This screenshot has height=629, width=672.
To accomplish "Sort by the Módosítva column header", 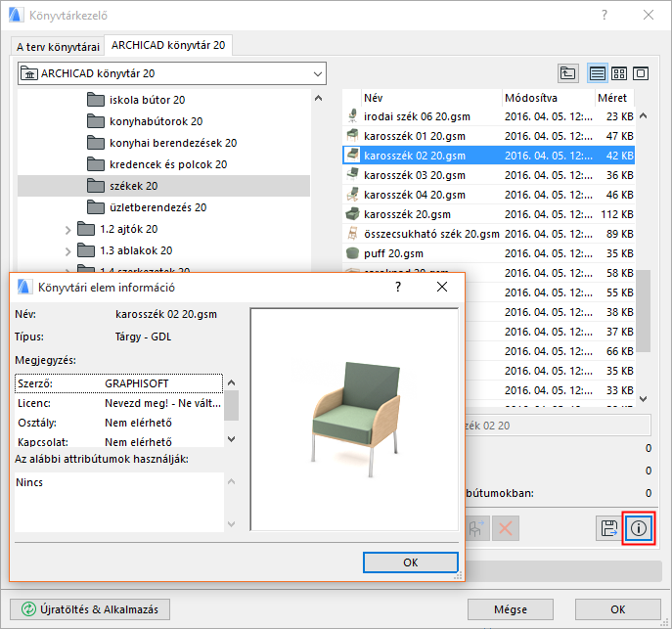I will (x=548, y=98).
